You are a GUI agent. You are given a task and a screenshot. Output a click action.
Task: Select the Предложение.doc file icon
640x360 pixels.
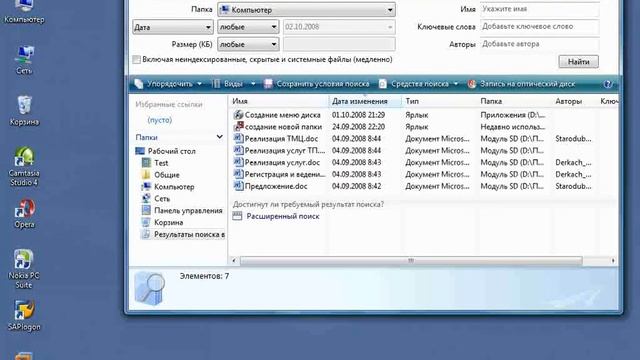click(x=238, y=186)
